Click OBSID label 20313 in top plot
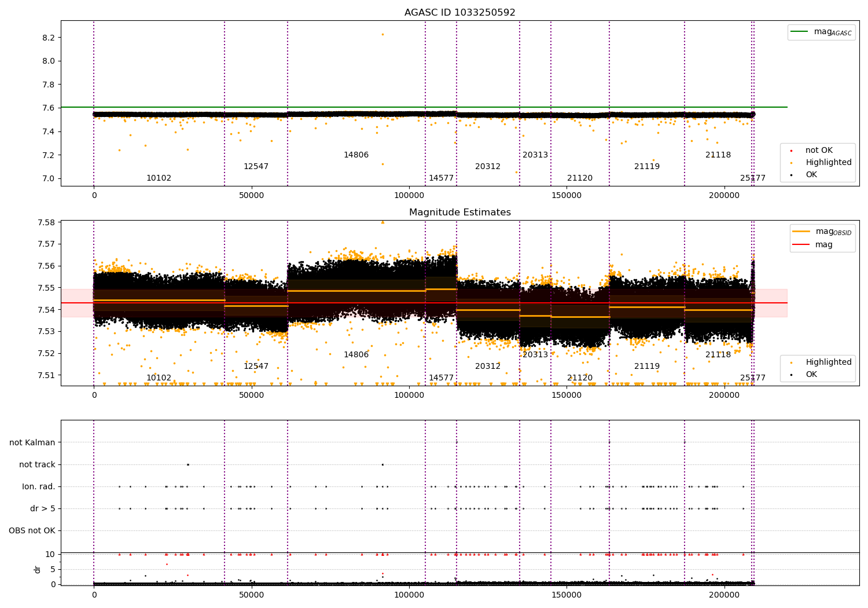Viewport: 868px width, 608px height. tap(535, 155)
